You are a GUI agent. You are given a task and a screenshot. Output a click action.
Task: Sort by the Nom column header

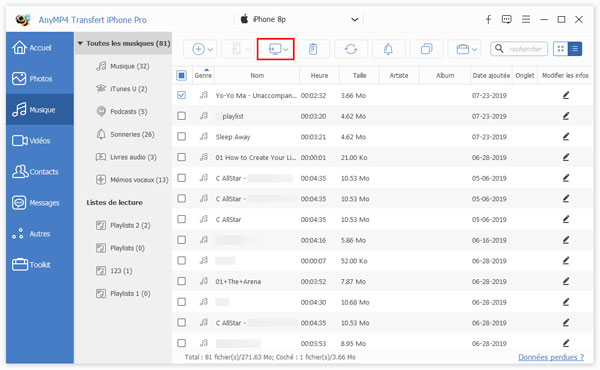click(x=257, y=75)
